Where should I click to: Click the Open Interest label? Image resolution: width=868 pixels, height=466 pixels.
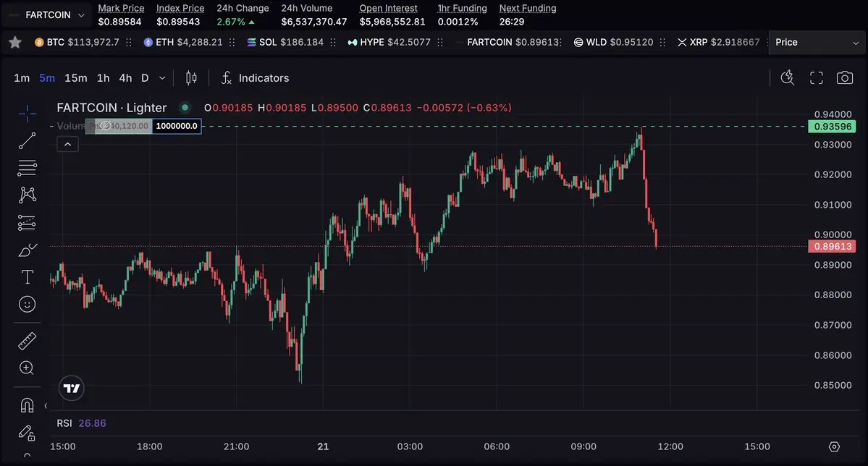(389, 8)
